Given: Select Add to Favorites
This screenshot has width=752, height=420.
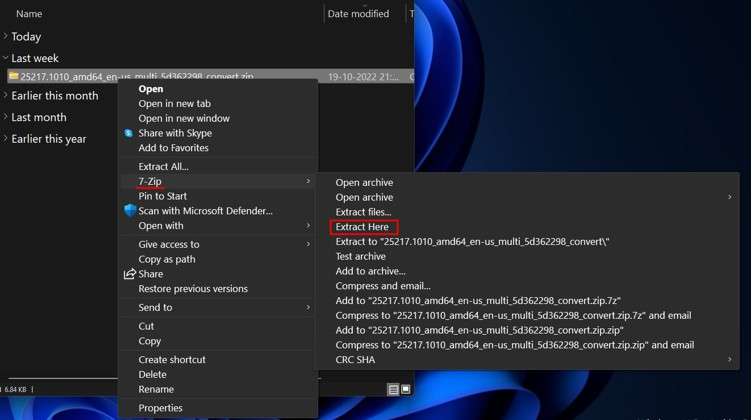Looking at the screenshot, I should 173,148.
